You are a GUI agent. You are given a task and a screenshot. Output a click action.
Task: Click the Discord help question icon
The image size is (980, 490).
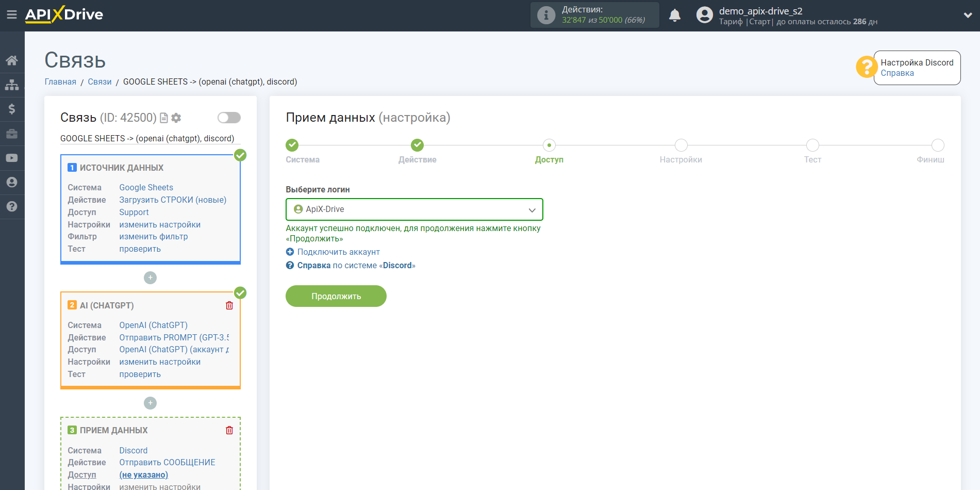coord(290,265)
